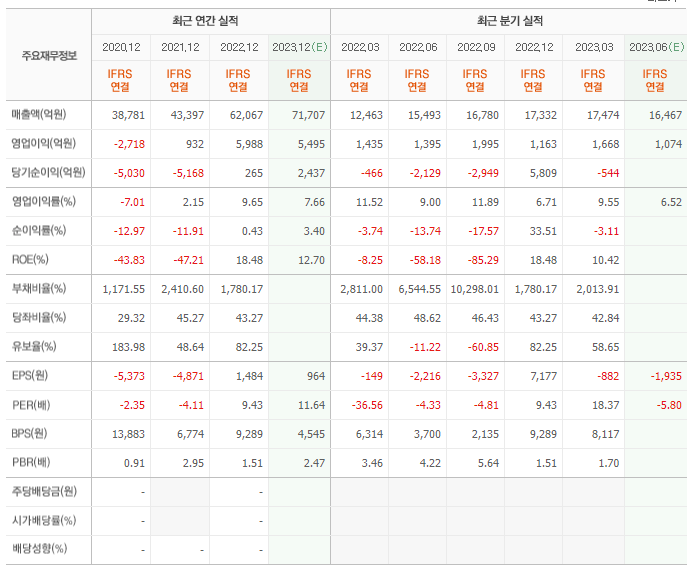The height and width of the screenshot is (569, 695).
Task: Click the 2022.09 quarterly column header
Action: (476, 47)
